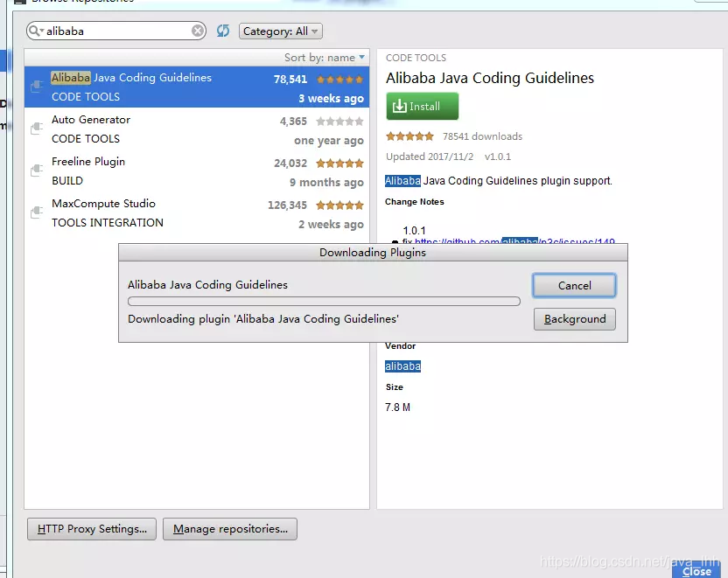Click 'Downloading plugin' status message
Screen dimensions: 728x578
coord(263,319)
